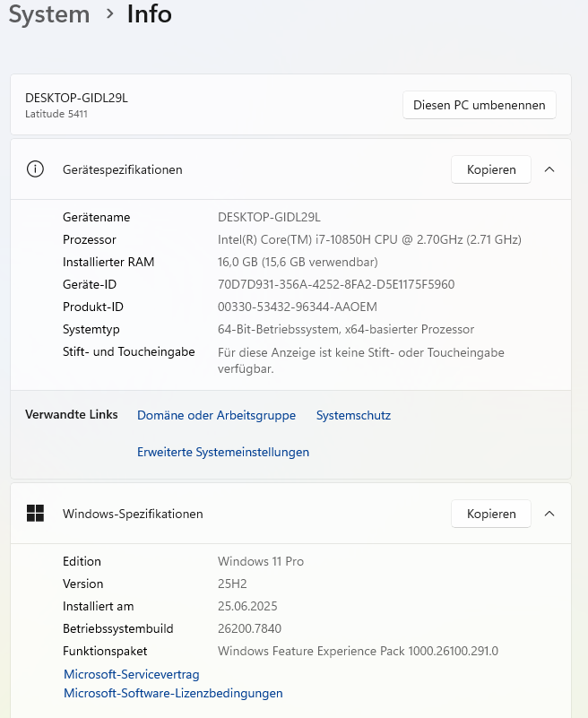Click the Prozessor label
Image resolution: width=588 pixels, height=718 pixels.
pos(90,239)
